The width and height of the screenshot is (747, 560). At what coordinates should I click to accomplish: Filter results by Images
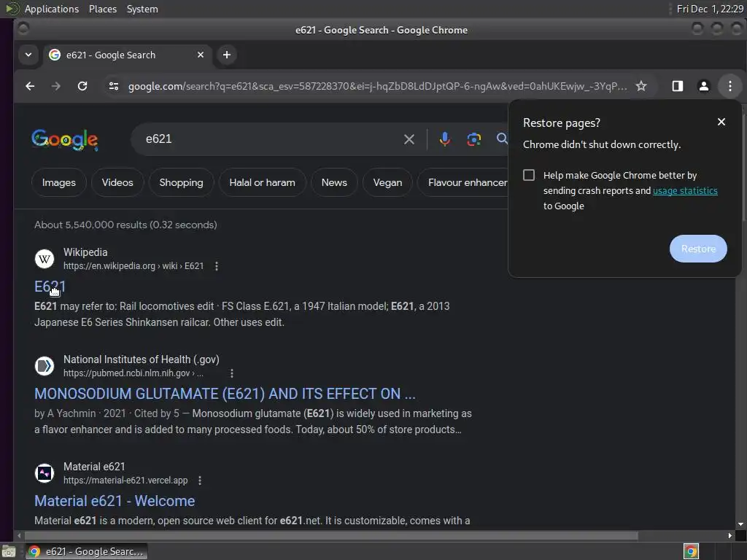58,182
